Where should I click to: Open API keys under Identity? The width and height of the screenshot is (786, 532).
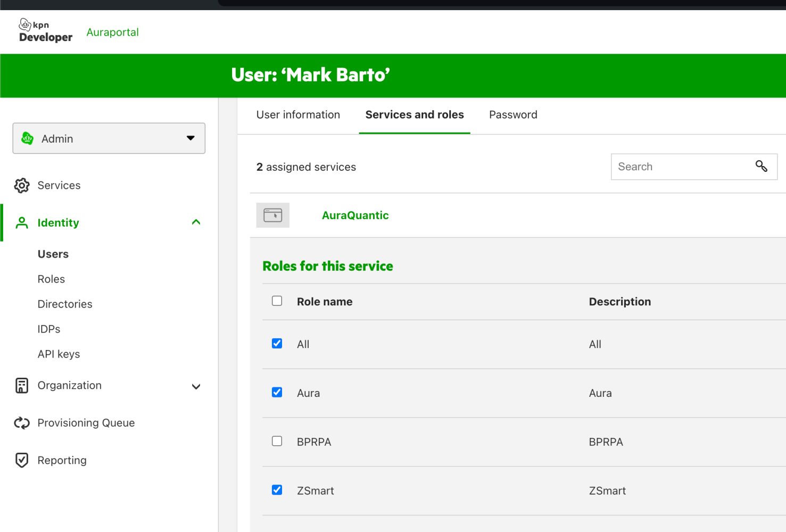tap(59, 354)
